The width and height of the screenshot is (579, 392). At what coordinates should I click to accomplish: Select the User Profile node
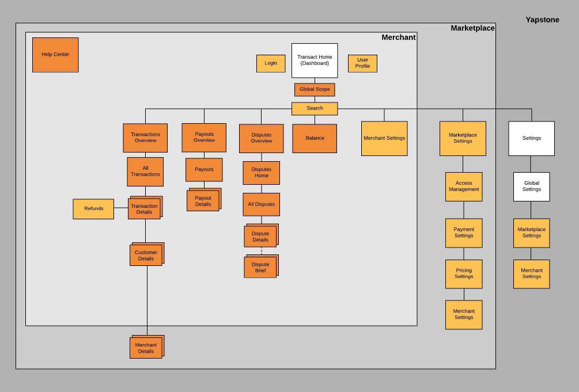click(x=362, y=63)
